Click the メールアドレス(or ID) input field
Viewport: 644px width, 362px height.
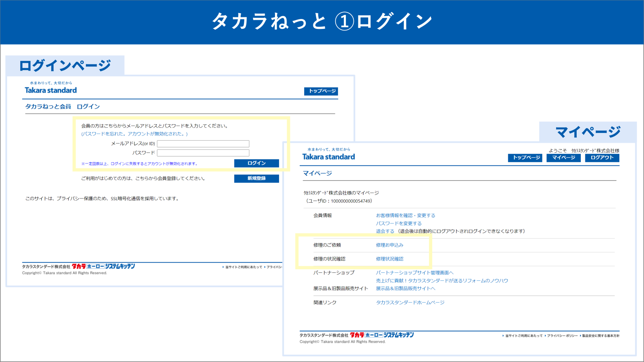tap(203, 144)
